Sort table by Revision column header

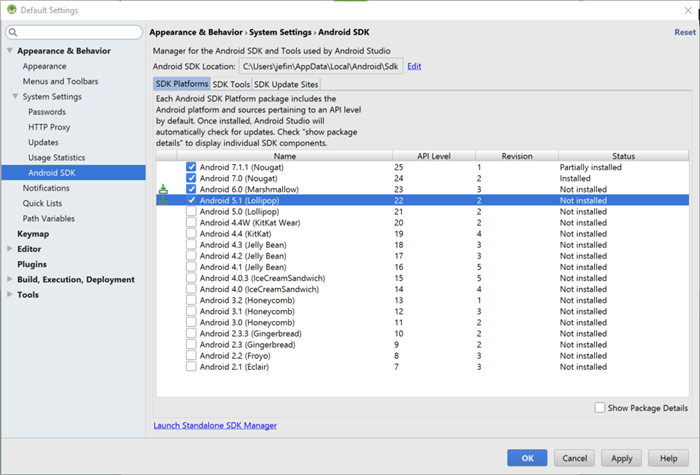[x=517, y=156]
